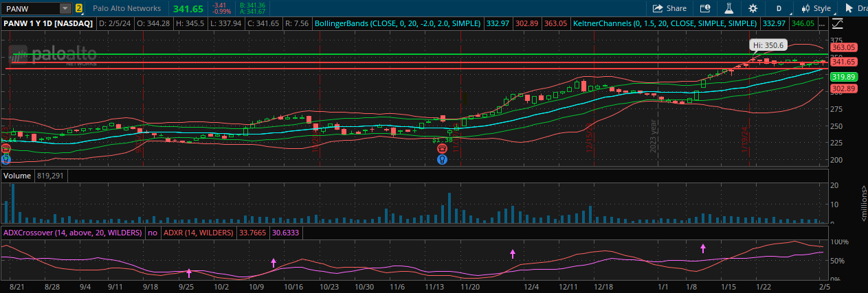Click the 302.89 lower band axis label
This screenshot has width=868, height=293.
(843, 89)
